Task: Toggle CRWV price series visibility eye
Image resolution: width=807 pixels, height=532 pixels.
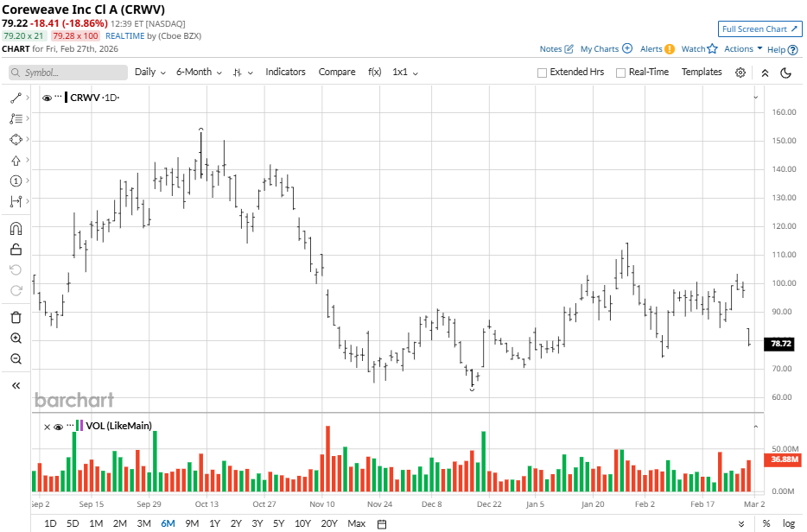Action: tap(47, 98)
